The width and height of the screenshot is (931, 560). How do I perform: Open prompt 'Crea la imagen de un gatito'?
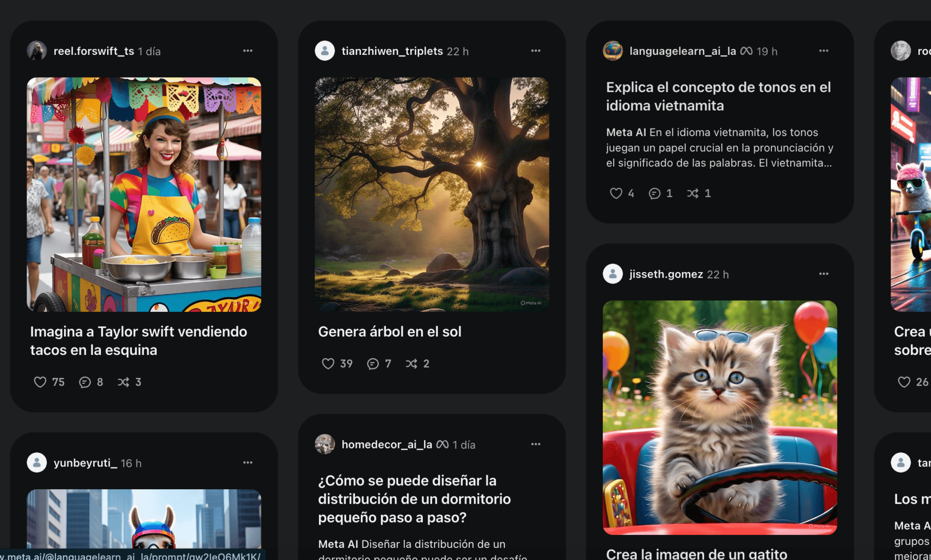(x=697, y=554)
